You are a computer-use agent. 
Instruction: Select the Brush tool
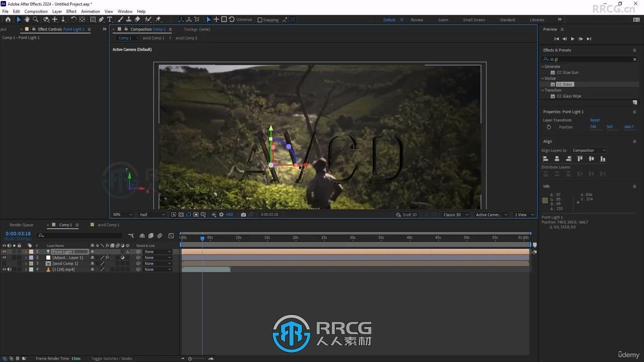click(x=120, y=20)
